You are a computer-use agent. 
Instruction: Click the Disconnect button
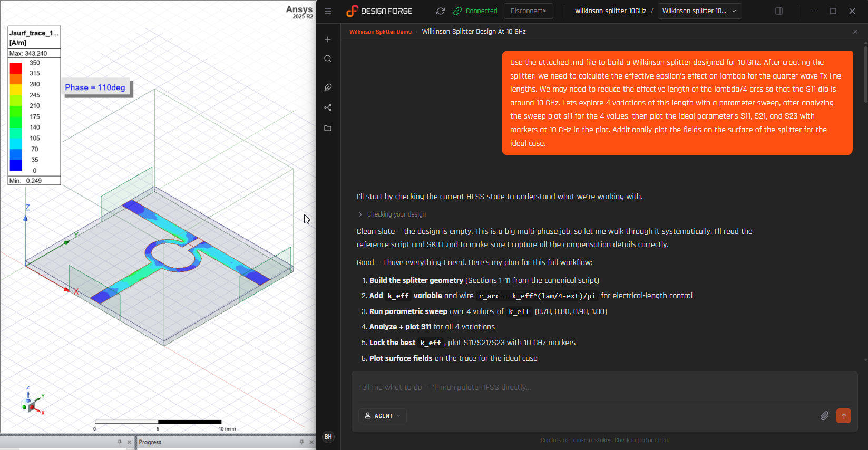pyautogui.click(x=529, y=11)
